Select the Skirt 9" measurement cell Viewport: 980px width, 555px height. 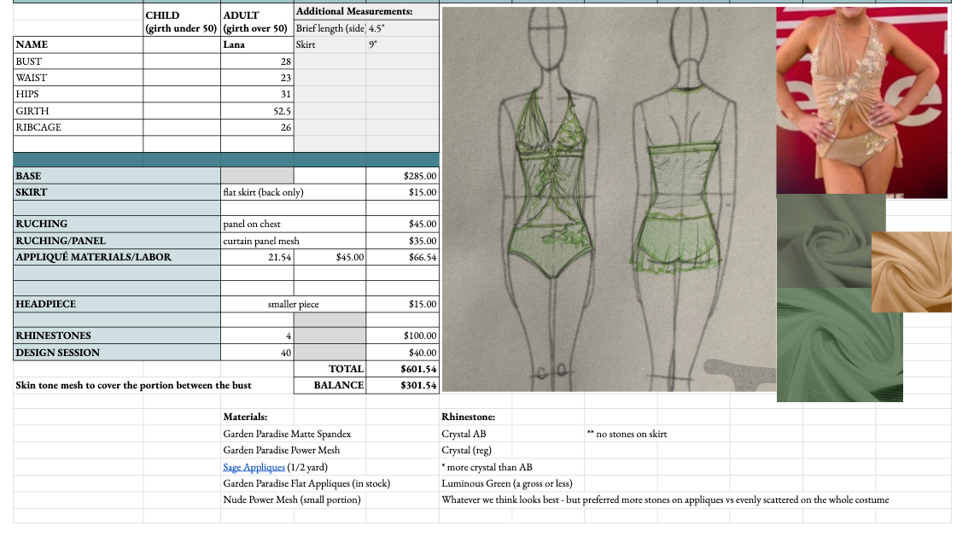403,44
